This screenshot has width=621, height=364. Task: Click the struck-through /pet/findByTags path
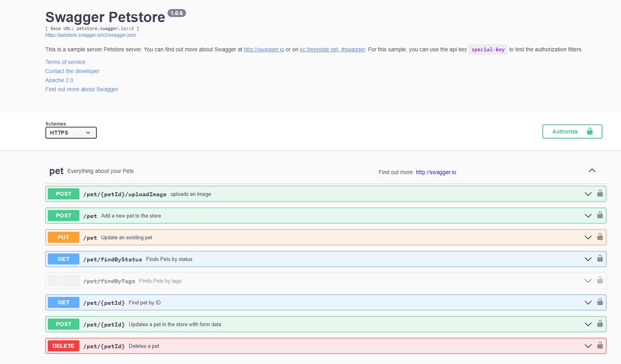click(x=109, y=281)
